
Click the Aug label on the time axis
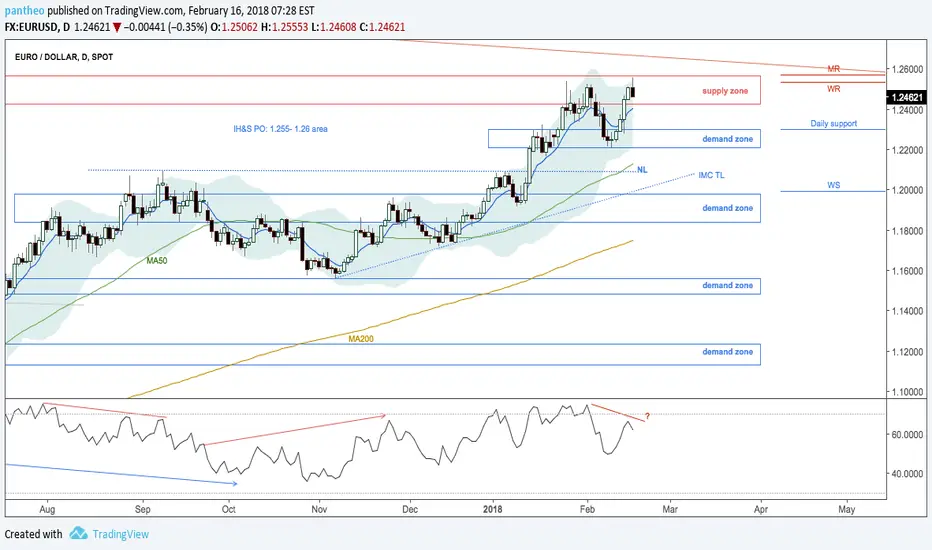pyautogui.click(x=47, y=510)
